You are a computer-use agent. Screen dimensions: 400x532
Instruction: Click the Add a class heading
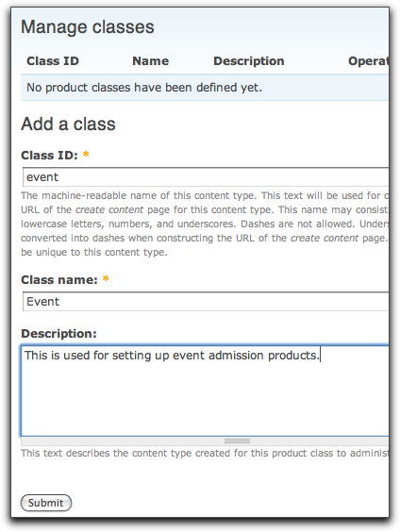[x=68, y=124]
